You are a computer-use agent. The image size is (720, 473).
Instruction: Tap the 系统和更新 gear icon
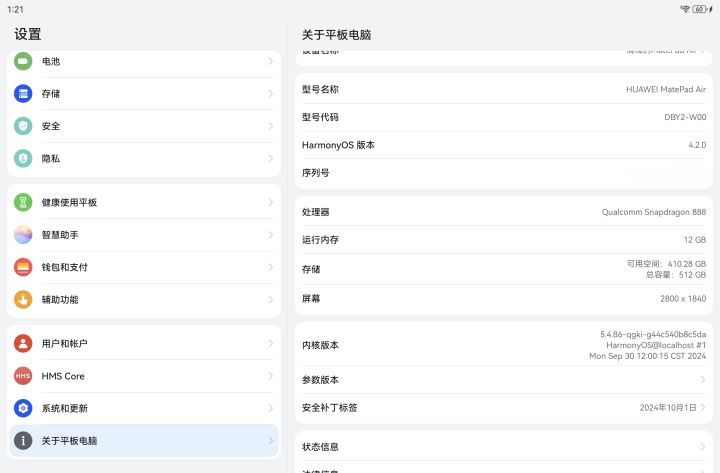coord(23,408)
